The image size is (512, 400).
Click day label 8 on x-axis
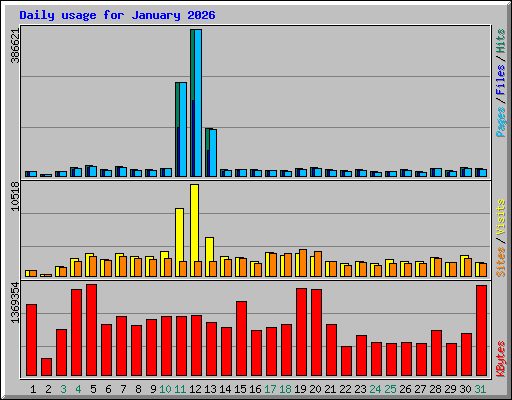[138, 389]
